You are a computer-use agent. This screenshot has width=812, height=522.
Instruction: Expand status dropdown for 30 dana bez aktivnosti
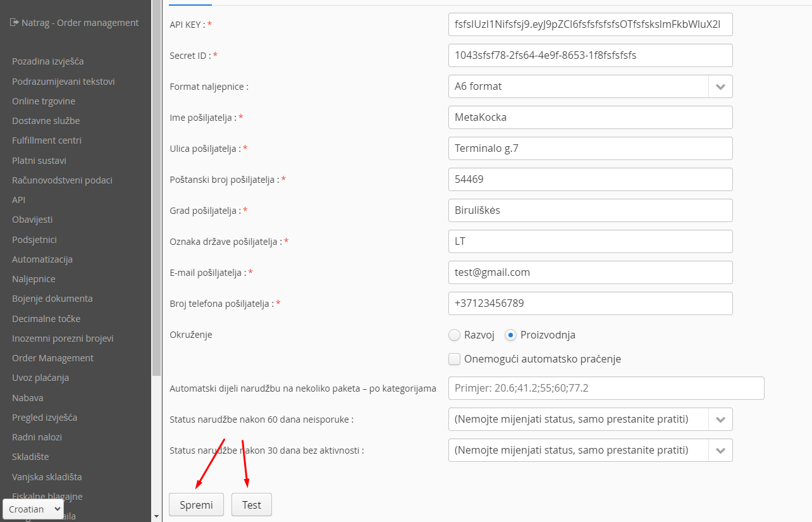click(590, 450)
